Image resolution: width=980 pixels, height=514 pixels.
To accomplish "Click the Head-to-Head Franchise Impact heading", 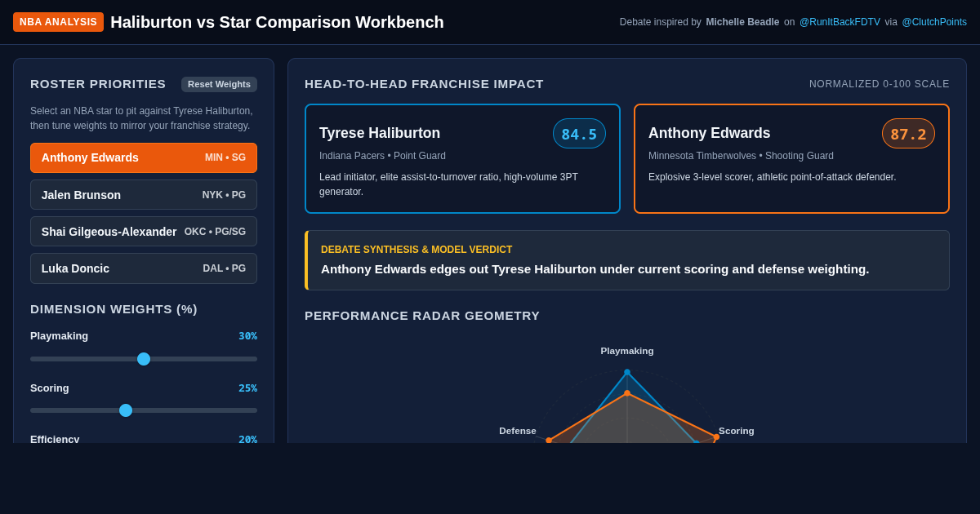I will pyautogui.click(x=424, y=84).
